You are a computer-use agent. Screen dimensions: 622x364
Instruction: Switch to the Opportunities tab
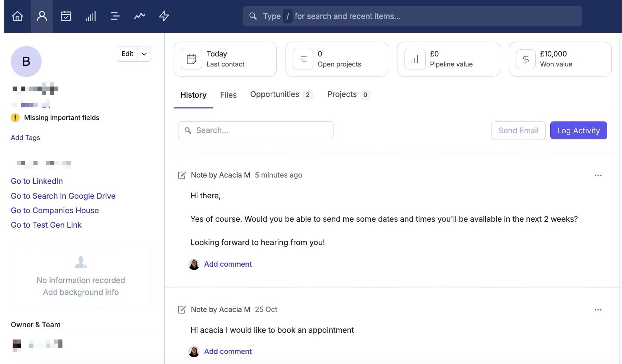tap(281, 95)
